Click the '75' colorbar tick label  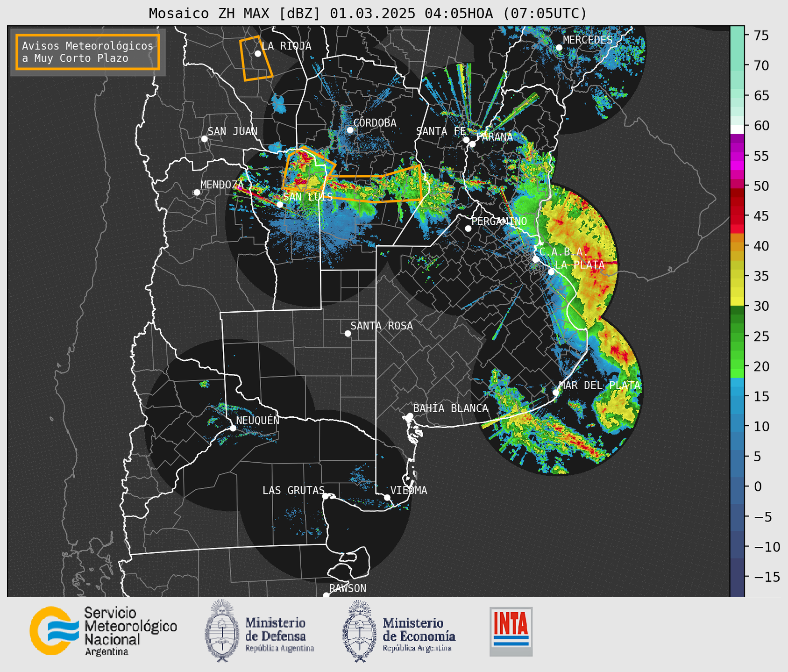pos(762,36)
